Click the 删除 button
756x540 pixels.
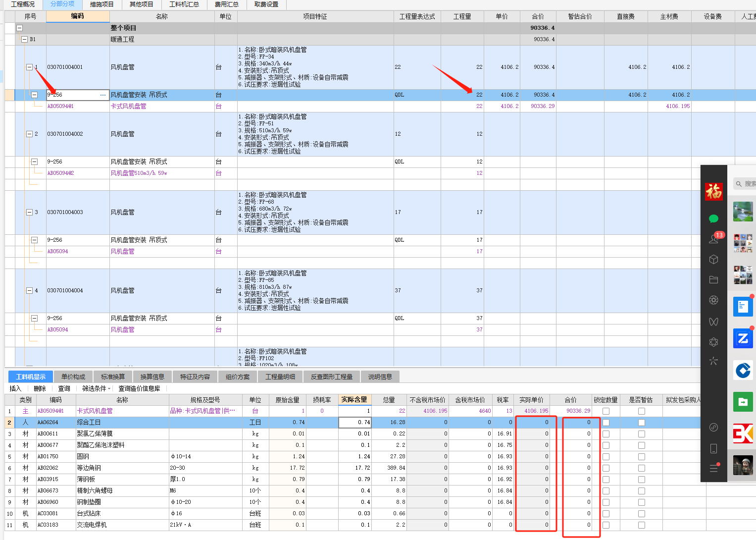(x=40, y=388)
